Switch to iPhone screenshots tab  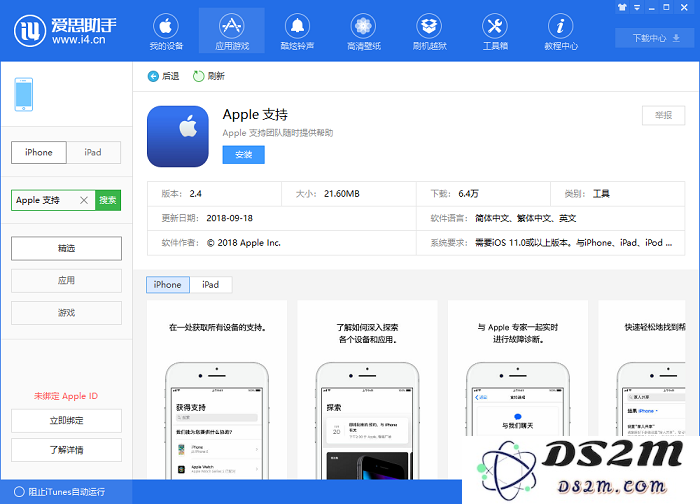pos(168,284)
